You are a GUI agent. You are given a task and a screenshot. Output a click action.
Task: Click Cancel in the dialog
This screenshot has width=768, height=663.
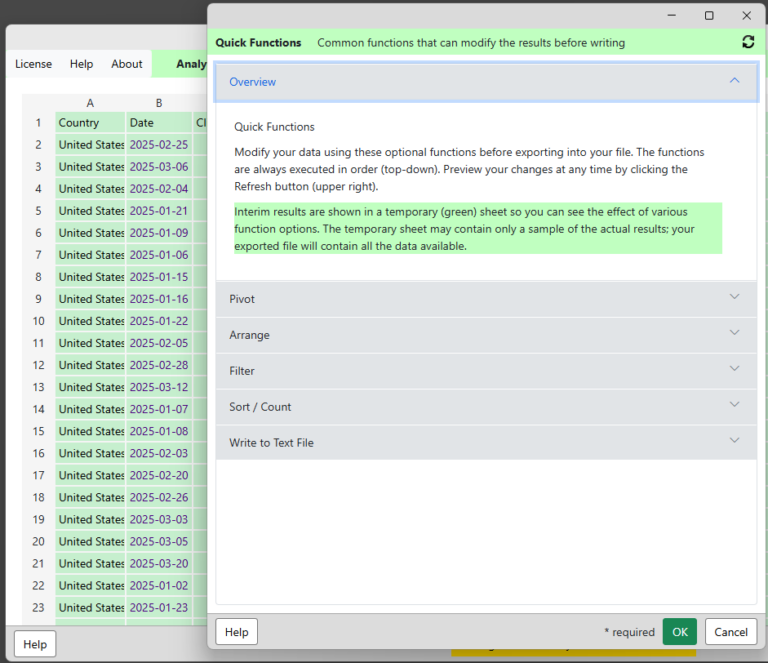pyautogui.click(x=730, y=632)
